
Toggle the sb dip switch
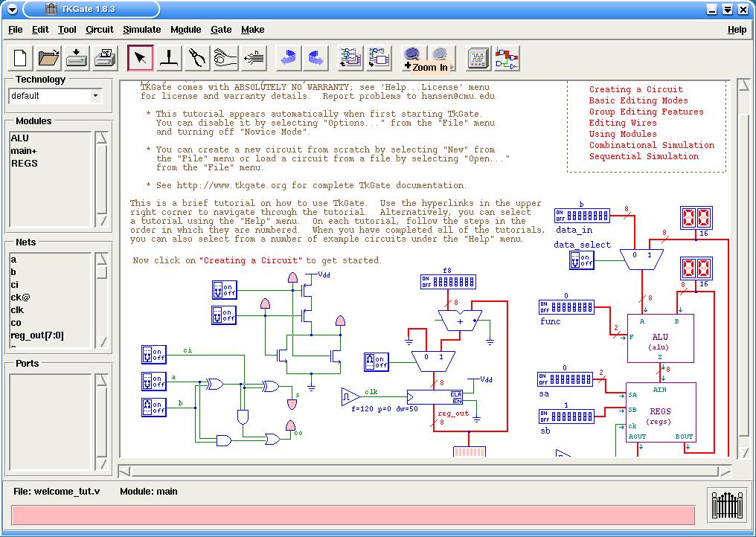[x=566, y=416]
